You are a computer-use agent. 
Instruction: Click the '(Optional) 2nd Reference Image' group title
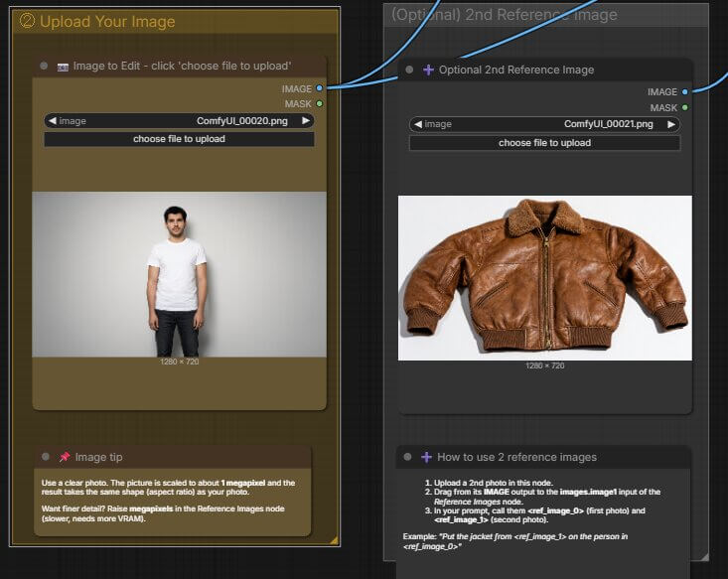(x=505, y=15)
